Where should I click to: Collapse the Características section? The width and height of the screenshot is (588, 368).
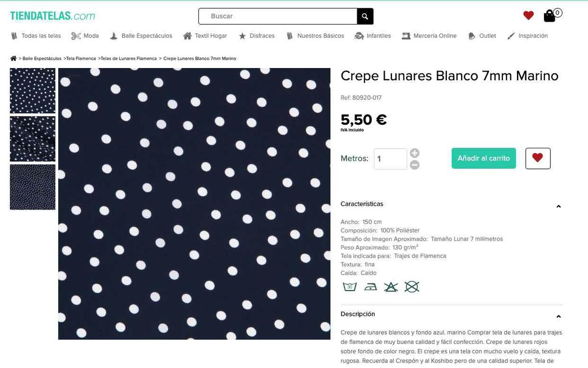559,207
